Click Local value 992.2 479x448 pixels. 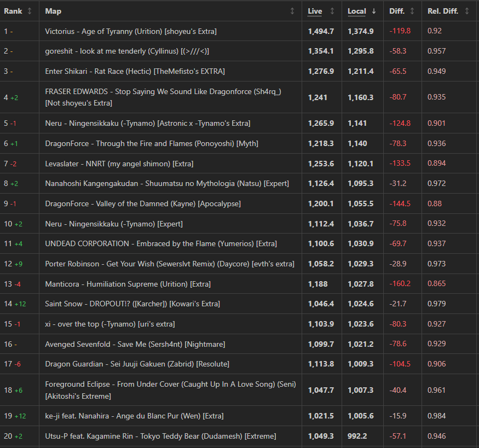point(357,436)
